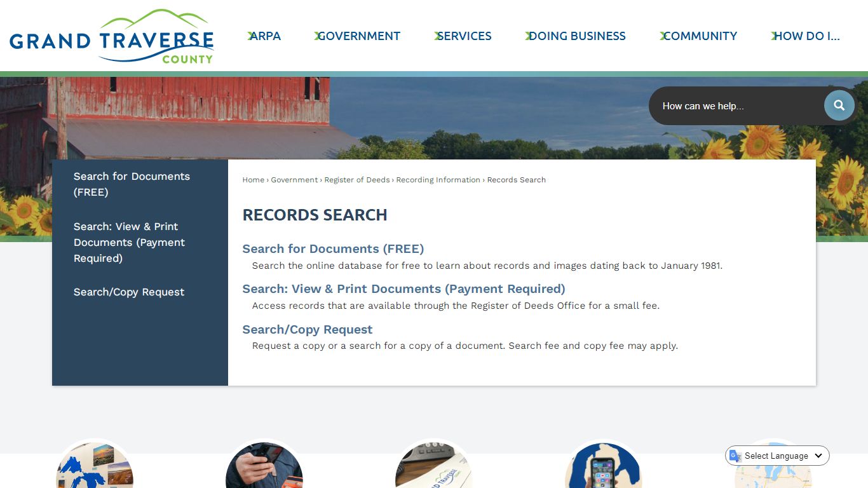Go to Register of Deeds breadcrumb link
The height and width of the screenshot is (488, 868).
357,180
